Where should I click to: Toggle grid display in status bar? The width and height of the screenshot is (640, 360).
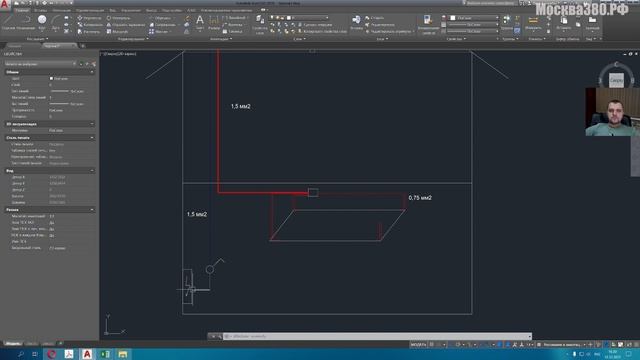click(431, 344)
